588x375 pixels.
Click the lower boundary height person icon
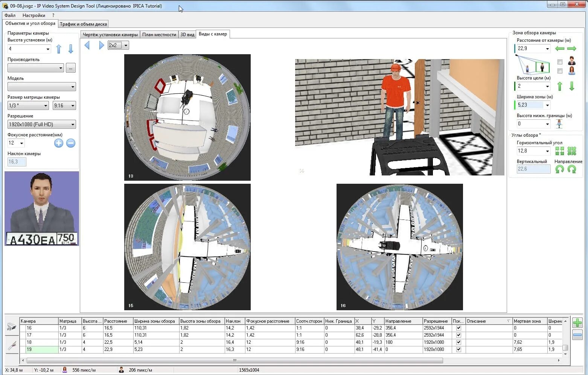[x=559, y=124]
